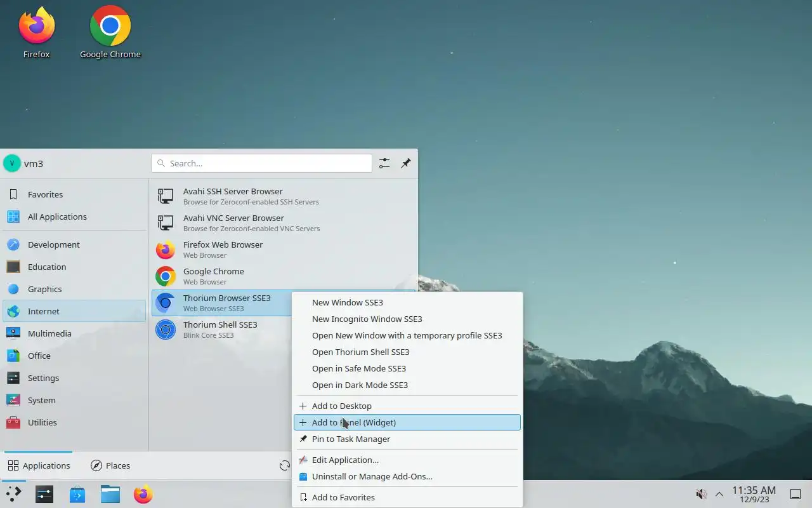Open the Education category
The width and height of the screenshot is (812, 508).
(74, 267)
